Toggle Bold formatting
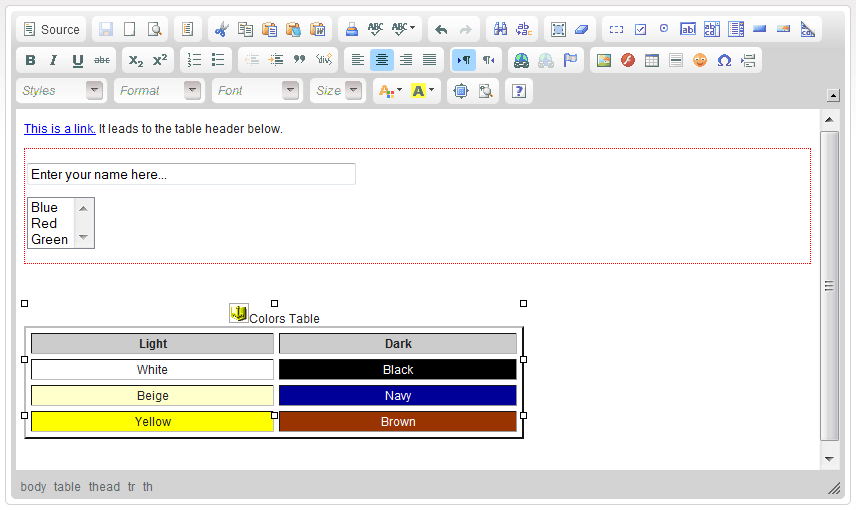Viewport: 856px width, 510px height. click(30, 60)
